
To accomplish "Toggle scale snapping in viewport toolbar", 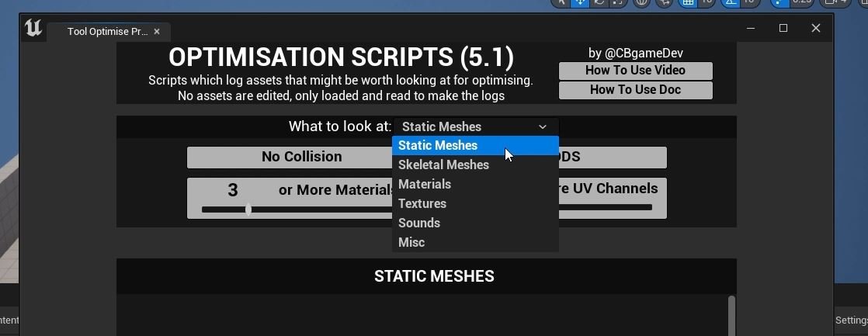I will [779, 2].
